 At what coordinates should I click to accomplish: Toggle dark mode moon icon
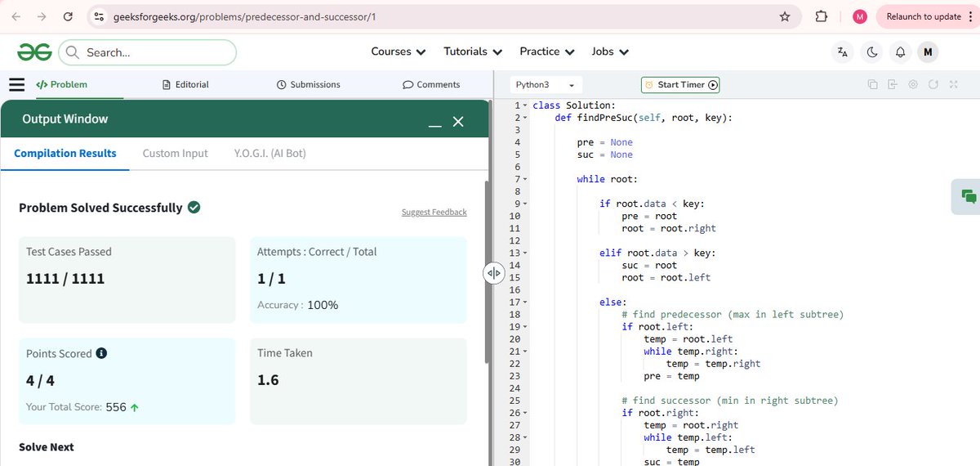[x=872, y=52]
